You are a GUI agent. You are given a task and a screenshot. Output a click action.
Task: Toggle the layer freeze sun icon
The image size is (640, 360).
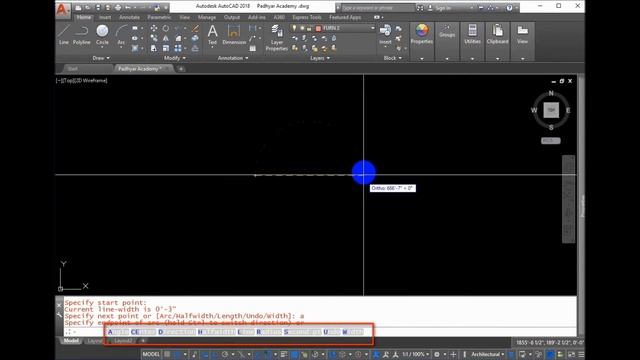(x=302, y=28)
